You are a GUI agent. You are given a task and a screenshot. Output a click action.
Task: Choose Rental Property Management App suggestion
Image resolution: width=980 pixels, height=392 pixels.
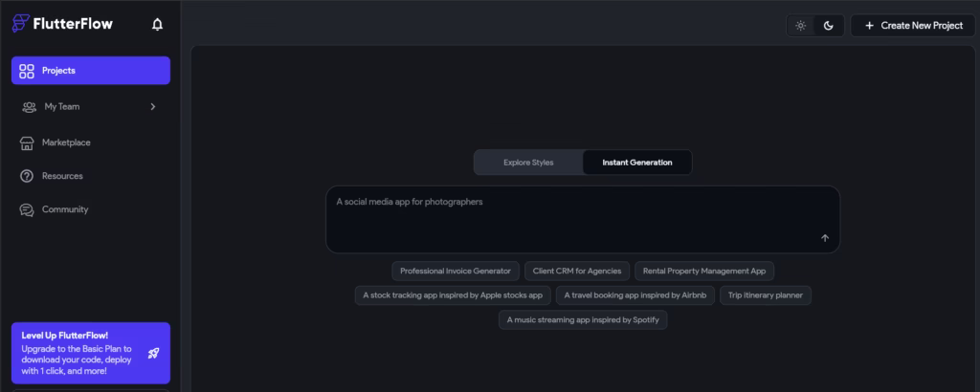(x=704, y=271)
